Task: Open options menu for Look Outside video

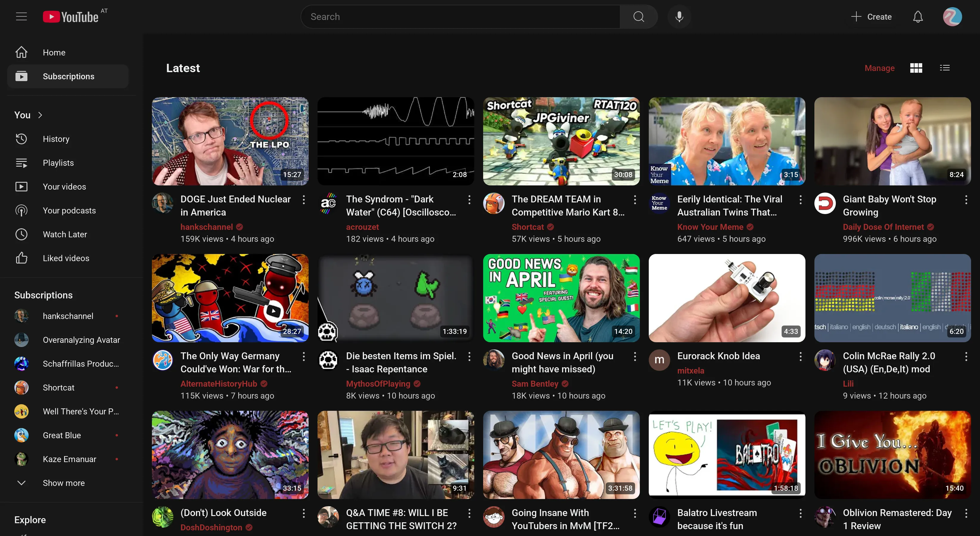Action: [x=304, y=514]
